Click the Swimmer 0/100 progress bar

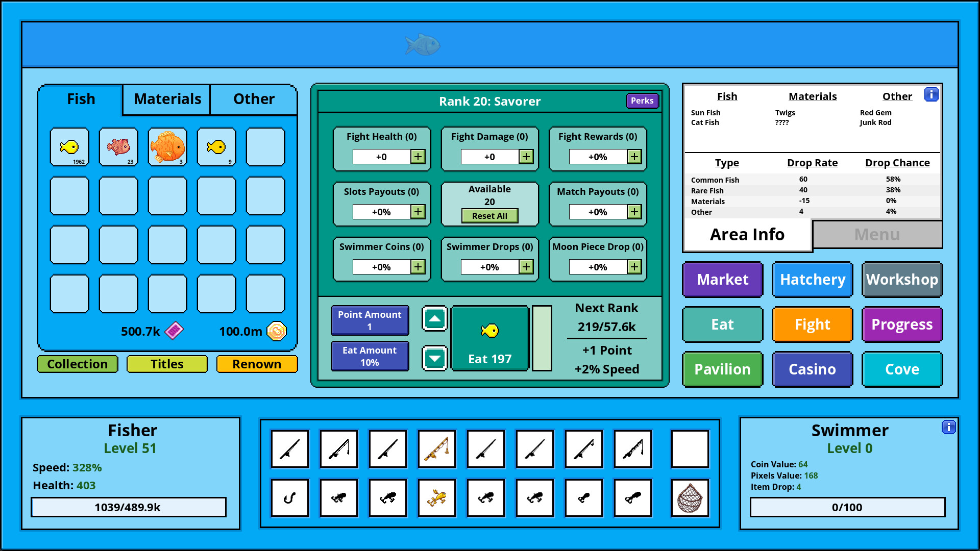(847, 507)
